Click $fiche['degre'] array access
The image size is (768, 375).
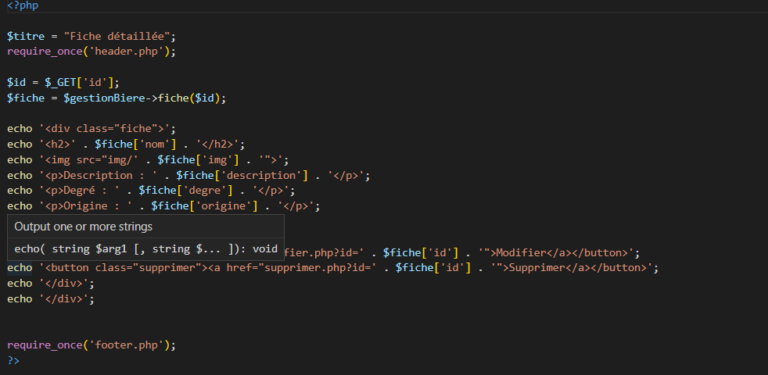[186, 190]
